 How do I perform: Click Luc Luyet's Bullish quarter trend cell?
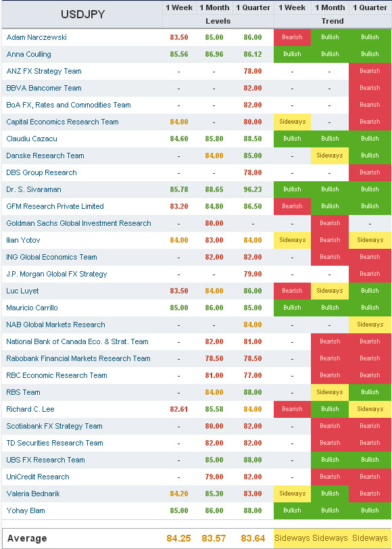(x=370, y=291)
